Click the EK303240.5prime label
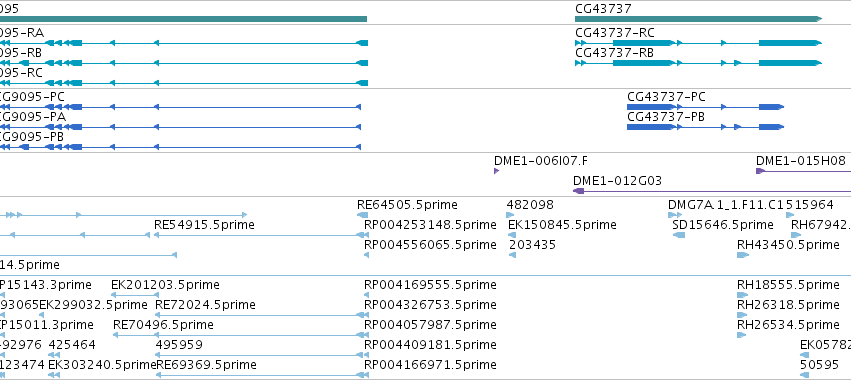The width and height of the screenshot is (851, 380). 103,365
